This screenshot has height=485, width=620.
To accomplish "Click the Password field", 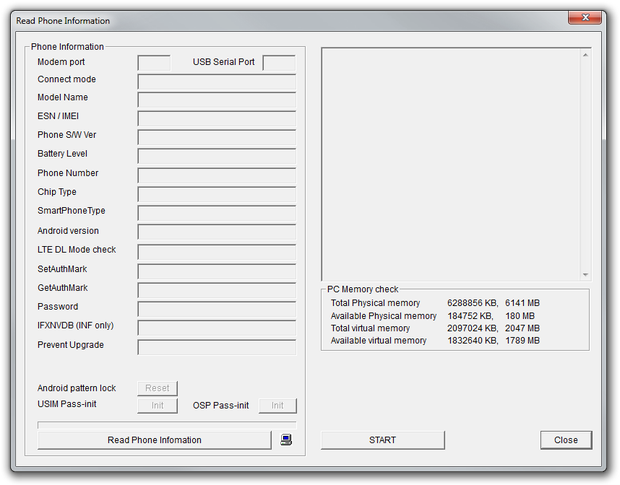I will 217,309.
